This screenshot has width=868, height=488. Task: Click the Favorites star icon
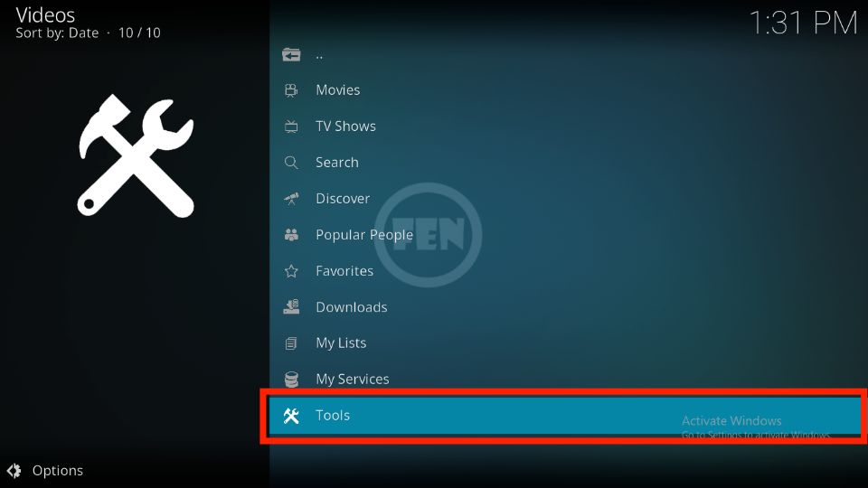coord(291,271)
